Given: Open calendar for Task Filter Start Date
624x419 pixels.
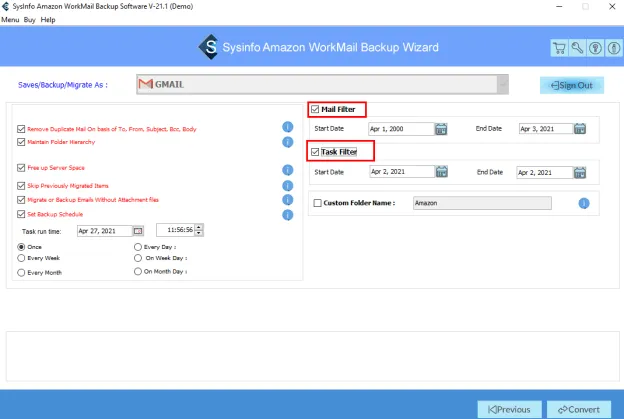Looking at the screenshot, I should [441, 172].
